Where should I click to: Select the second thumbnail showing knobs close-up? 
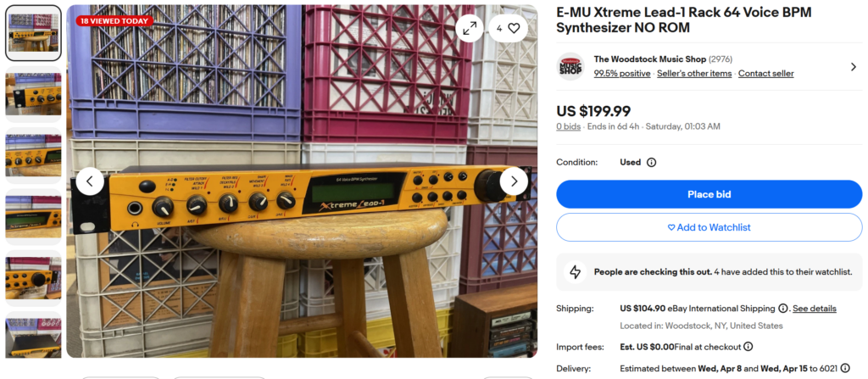33,94
